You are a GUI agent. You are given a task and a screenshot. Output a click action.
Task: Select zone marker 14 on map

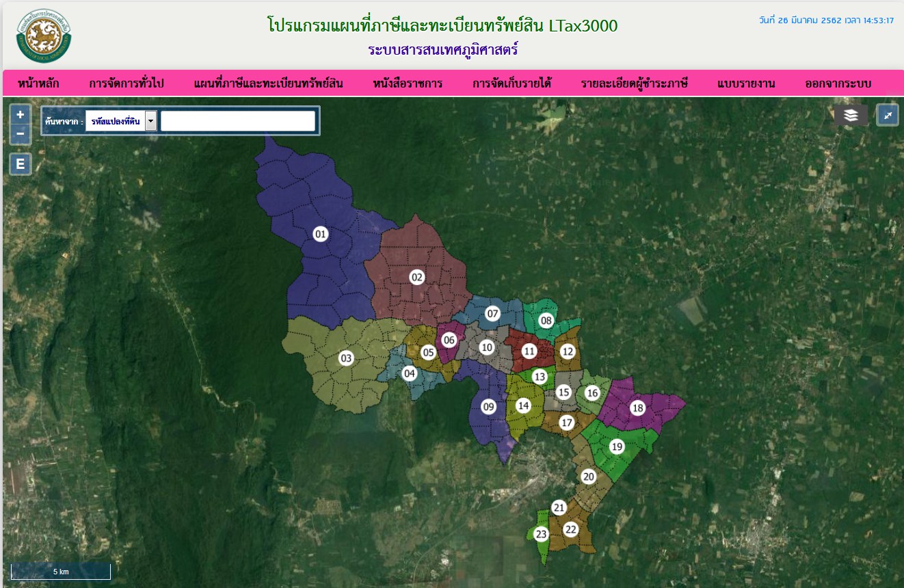click(x=523, y=405)
